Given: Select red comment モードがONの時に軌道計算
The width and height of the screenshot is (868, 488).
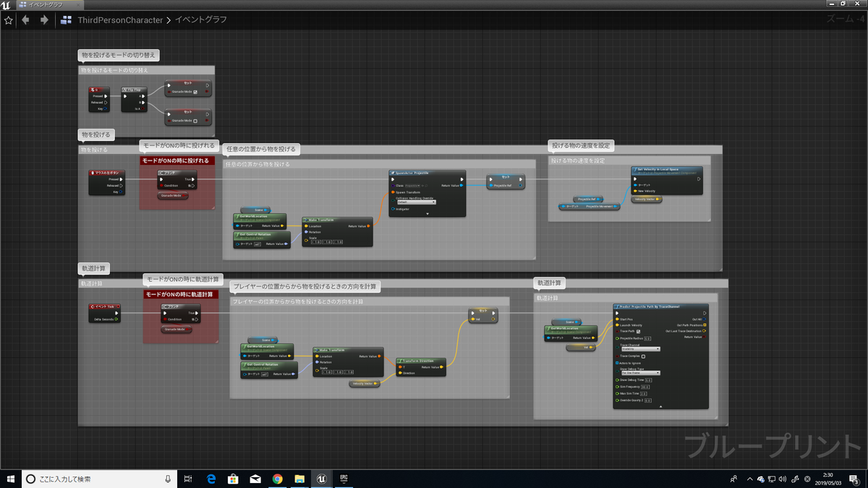Looking at the screenshot, I should coord(181,294).
